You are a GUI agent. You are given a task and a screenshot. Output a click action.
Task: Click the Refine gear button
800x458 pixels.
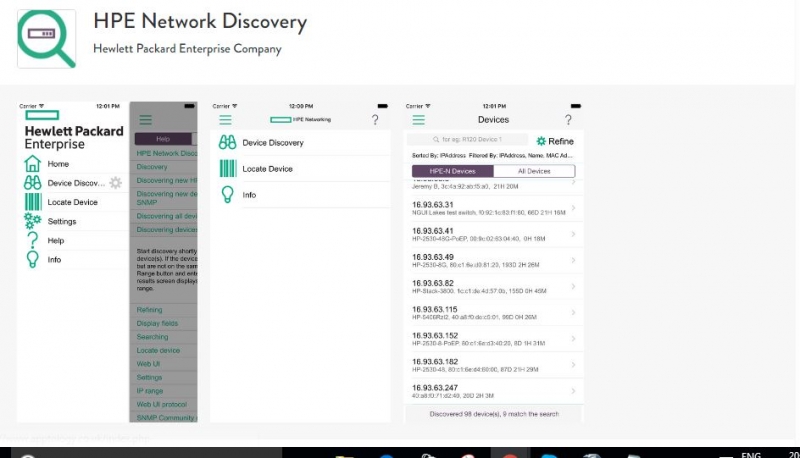[x=555, y=141]
